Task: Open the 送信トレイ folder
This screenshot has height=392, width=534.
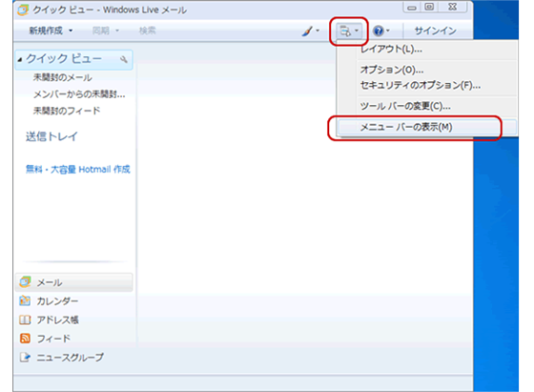Action: 51,136
